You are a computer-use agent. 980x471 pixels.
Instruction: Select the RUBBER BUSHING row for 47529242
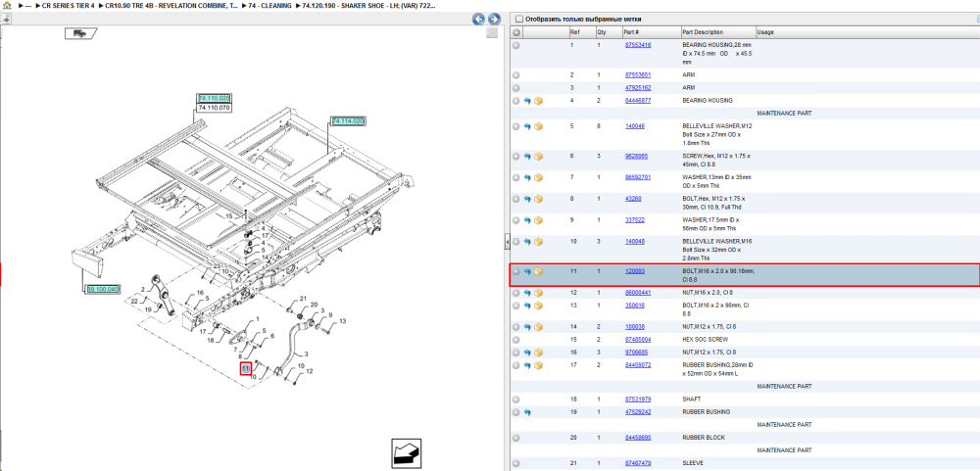click(745, 412)
